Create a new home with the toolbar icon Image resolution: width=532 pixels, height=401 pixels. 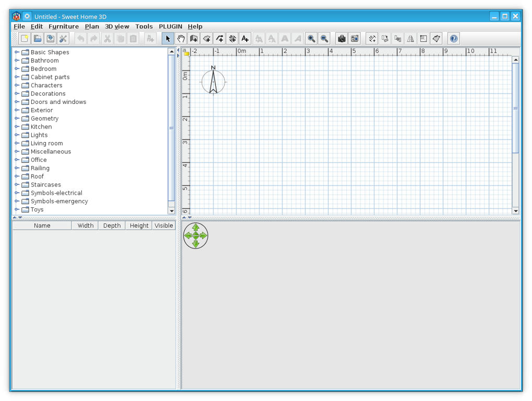coord(25,39)
